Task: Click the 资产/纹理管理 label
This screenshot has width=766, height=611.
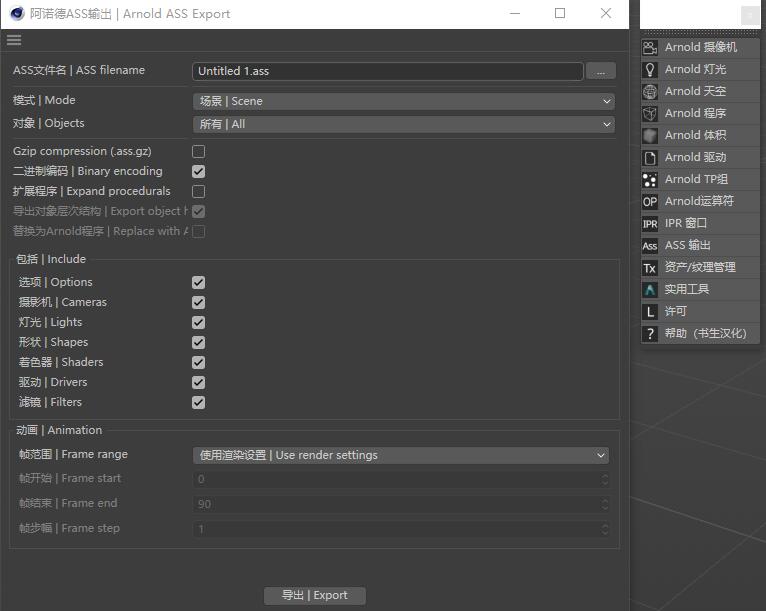Action: point(700,268)
